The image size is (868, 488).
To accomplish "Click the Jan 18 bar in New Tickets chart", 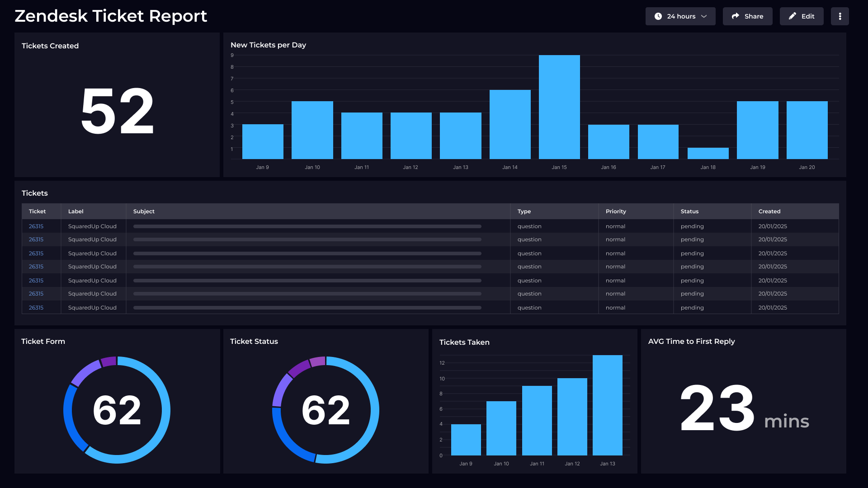I will pos(708,154).
